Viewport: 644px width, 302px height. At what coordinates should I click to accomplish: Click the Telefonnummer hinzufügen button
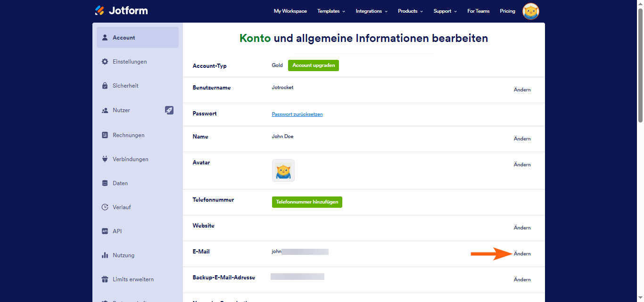coord(307,202)
